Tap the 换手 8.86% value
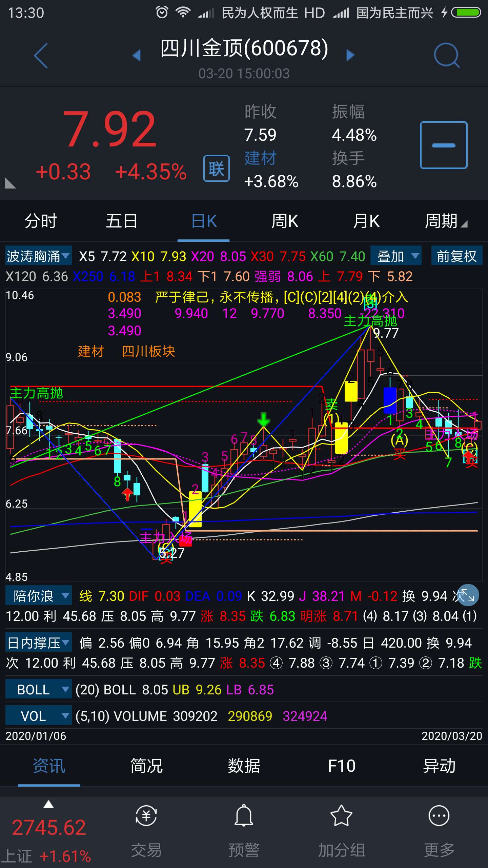 354,181
